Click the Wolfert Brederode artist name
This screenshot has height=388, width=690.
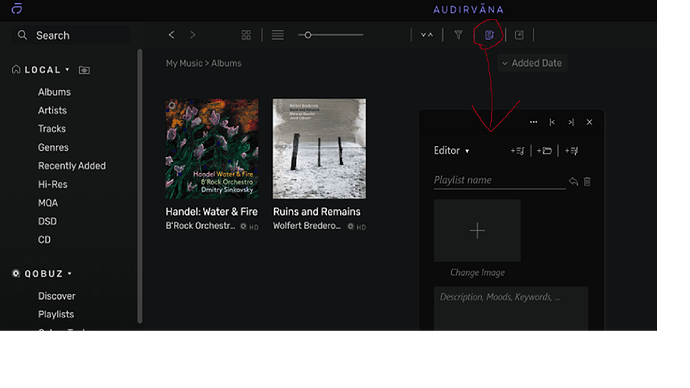[307, 226]
